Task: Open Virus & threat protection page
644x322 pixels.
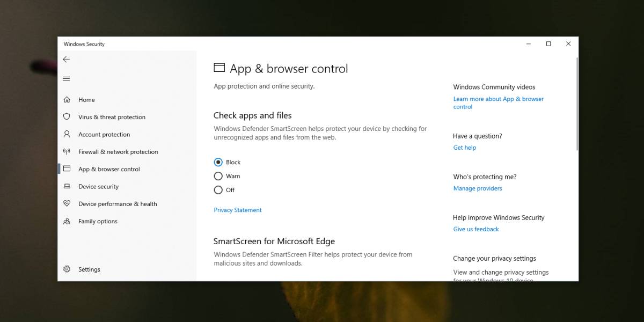Action: (x=112, y=117)
